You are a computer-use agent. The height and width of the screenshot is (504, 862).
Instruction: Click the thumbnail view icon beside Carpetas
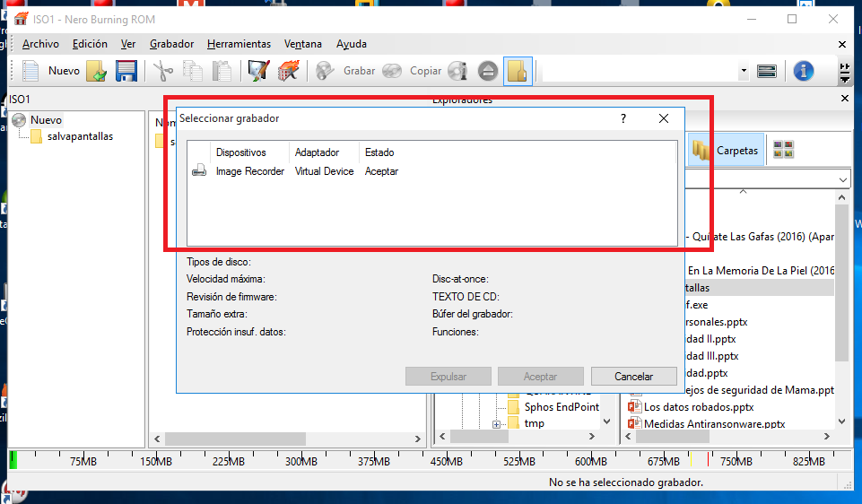point(783,150)
